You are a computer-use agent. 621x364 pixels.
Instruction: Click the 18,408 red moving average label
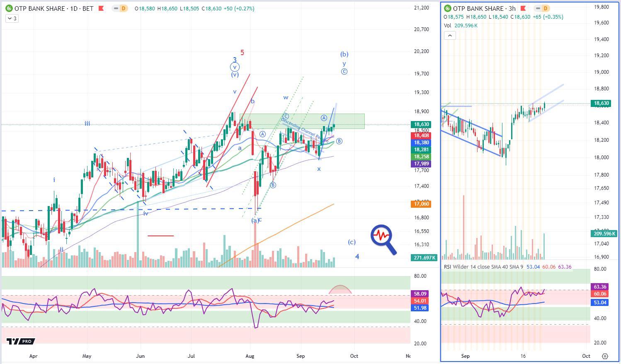(x=421, y=136)
